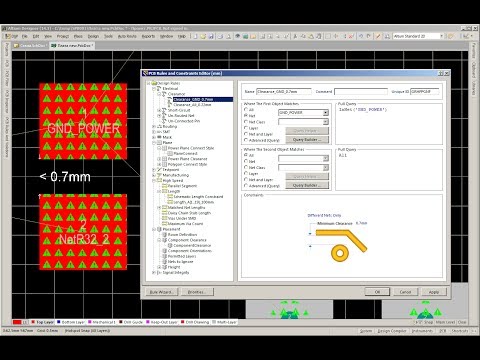The width and height of the screenshot is (480, 360).
Task: Select the Clearance_All_0.22mm rule row
Action: coord(192,105)
